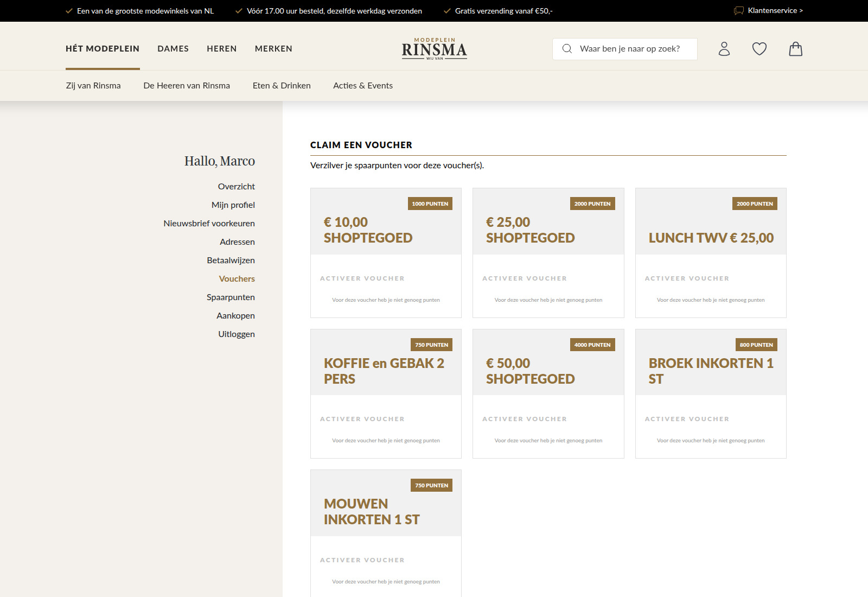
Task: Activate the € 10,00 Shoptegoed voucher
Action: point(362,278)
